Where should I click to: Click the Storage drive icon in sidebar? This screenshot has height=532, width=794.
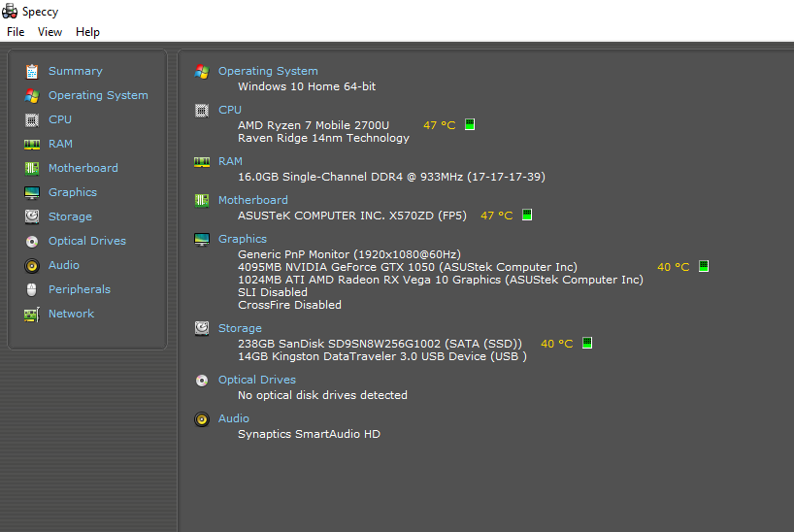click(x=32, y=216)
